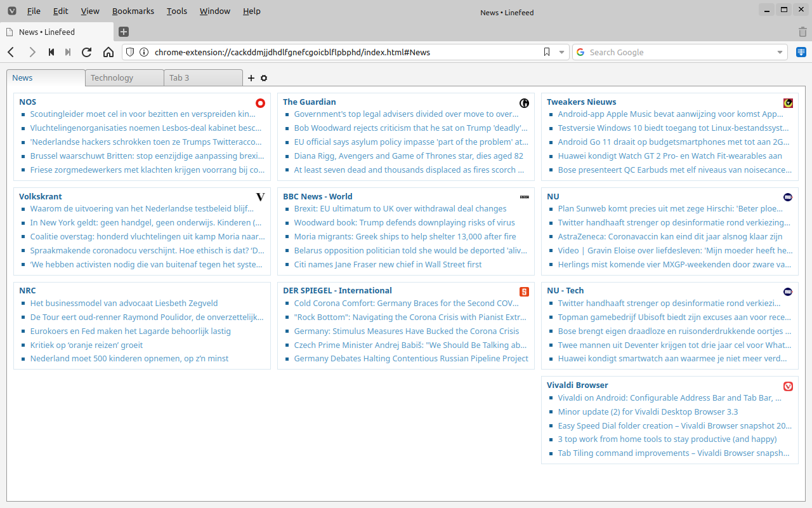Open the Volkskrant feed title link
This screenshot has width=812, height=508.
pyautogui.click(x=41, y=196)
